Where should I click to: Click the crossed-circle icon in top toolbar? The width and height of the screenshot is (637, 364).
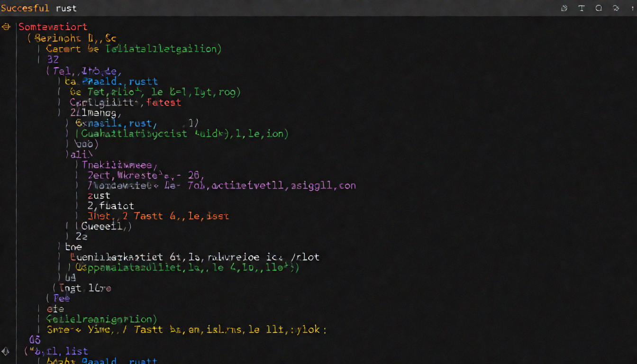coord(616,8)
